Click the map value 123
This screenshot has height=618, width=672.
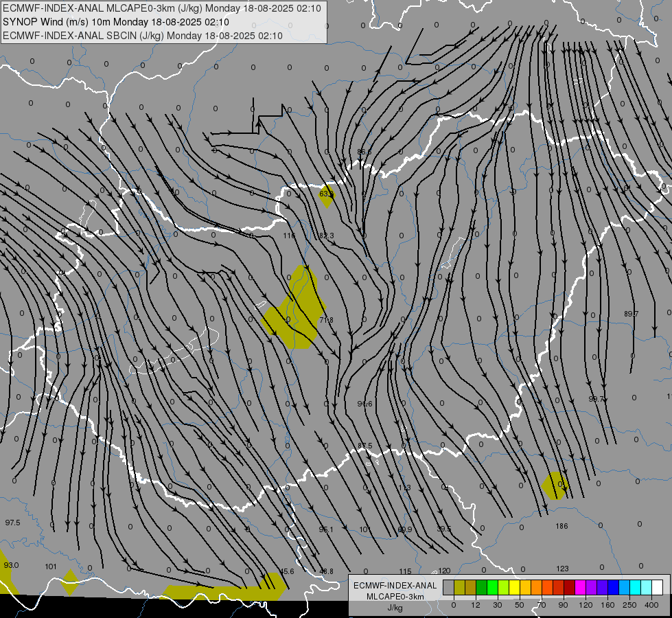click(x=562, y=569)
